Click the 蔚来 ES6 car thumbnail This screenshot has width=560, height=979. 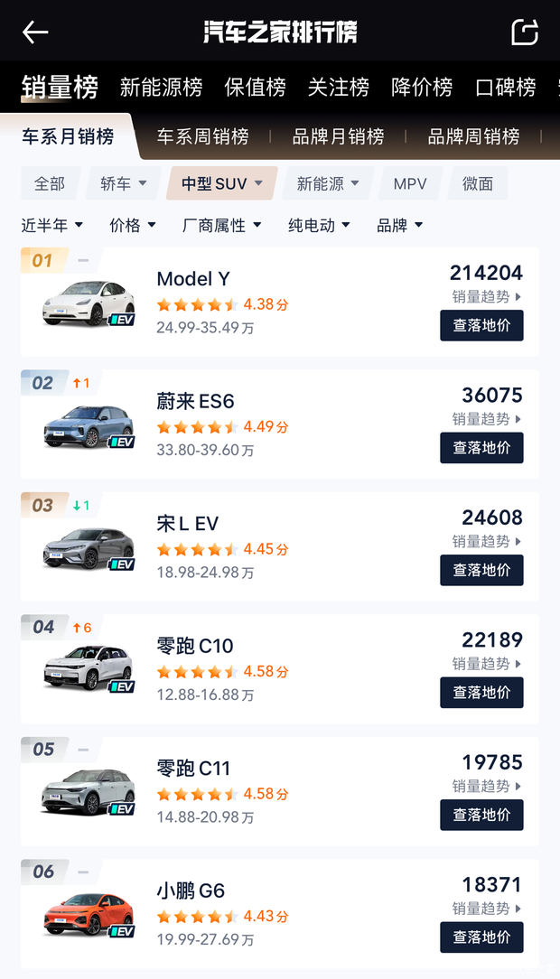(86, 425)
